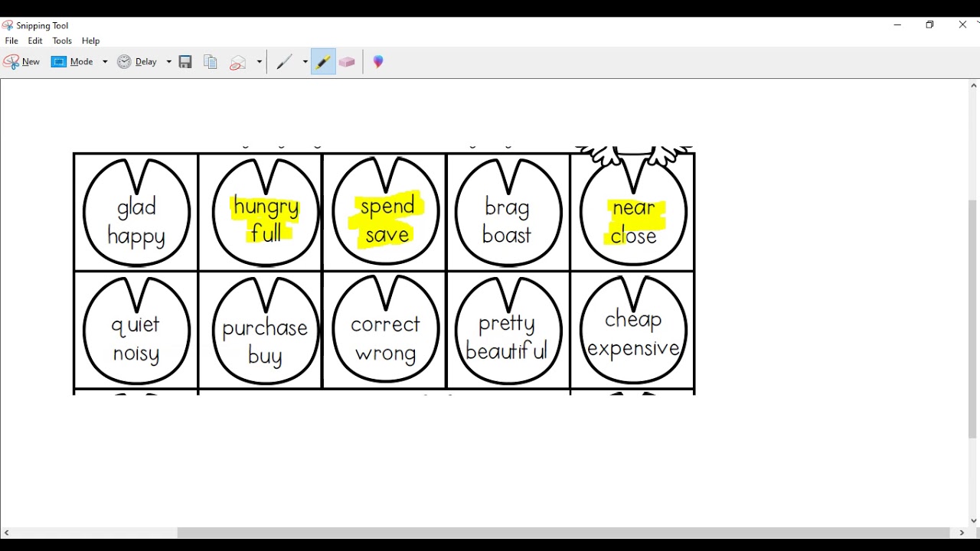This screenshot has width=980, height=551.
Task: Restore down the Snipping Tool window
Action: click(x=929, y=24)
